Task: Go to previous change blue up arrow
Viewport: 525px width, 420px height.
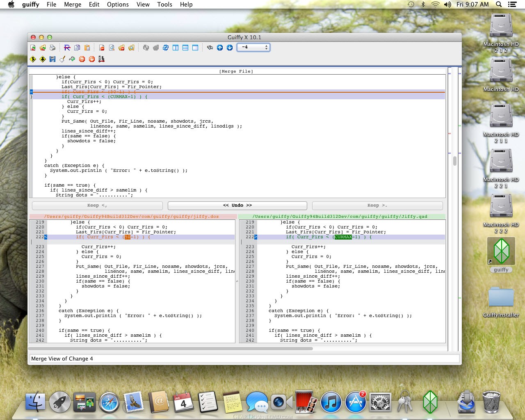Action: coord(220,48)
